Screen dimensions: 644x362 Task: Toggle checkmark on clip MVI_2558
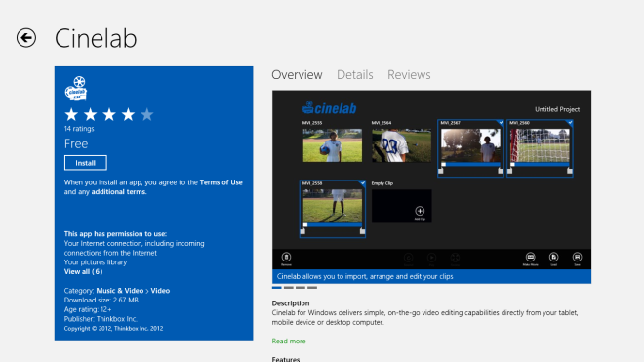(362, 183)
